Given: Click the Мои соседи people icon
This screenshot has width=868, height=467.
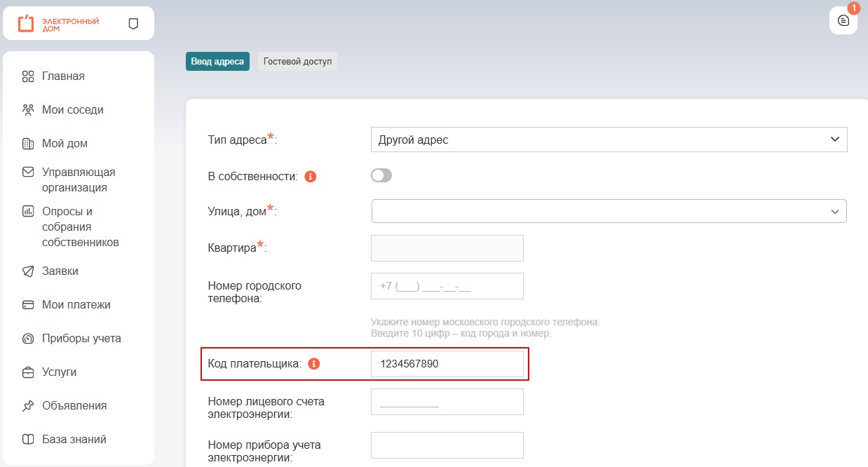Looking at the screenshot, I should (28, 110).
